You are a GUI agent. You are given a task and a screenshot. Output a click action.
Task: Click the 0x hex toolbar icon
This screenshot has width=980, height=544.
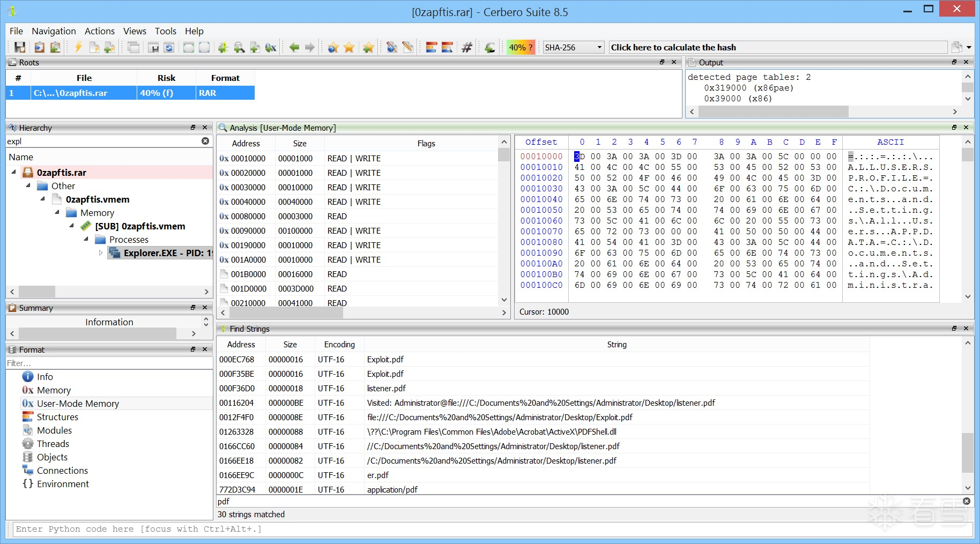click(x=271, y=48)
